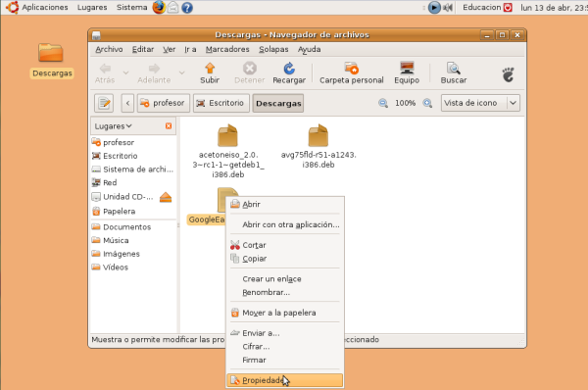The image size is (588, 390).
Task: Go to the Escritorio path button
Action: coord(221,103)
